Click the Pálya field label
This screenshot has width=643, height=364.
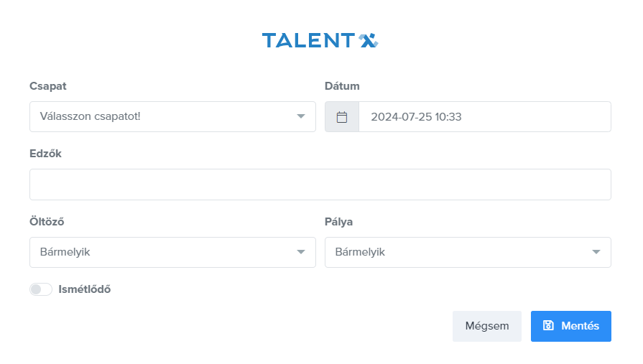tap(339, 221)
